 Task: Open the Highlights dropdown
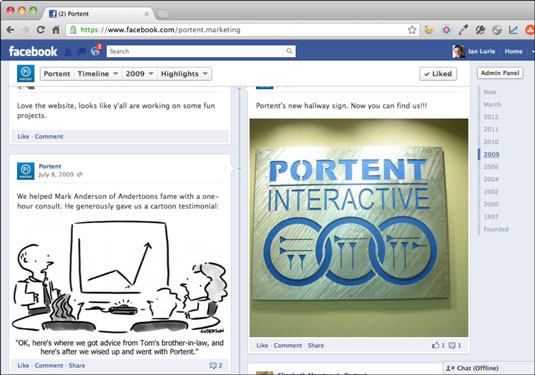pos(184,74)
